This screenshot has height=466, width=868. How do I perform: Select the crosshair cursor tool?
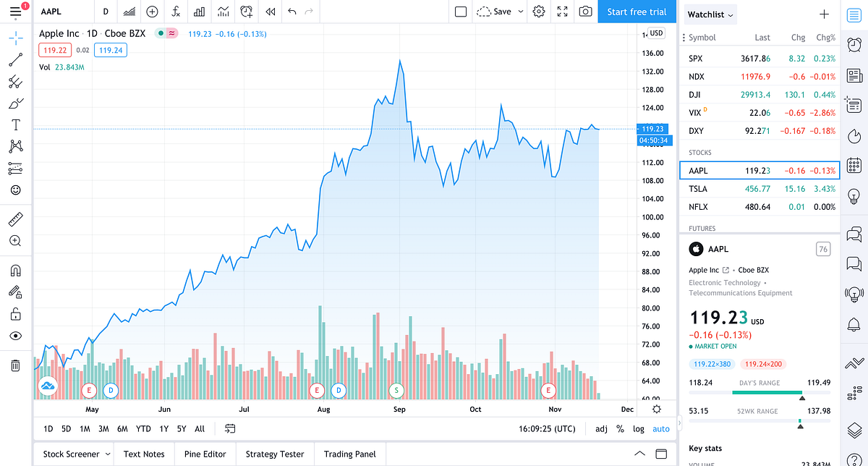(15, 38)
